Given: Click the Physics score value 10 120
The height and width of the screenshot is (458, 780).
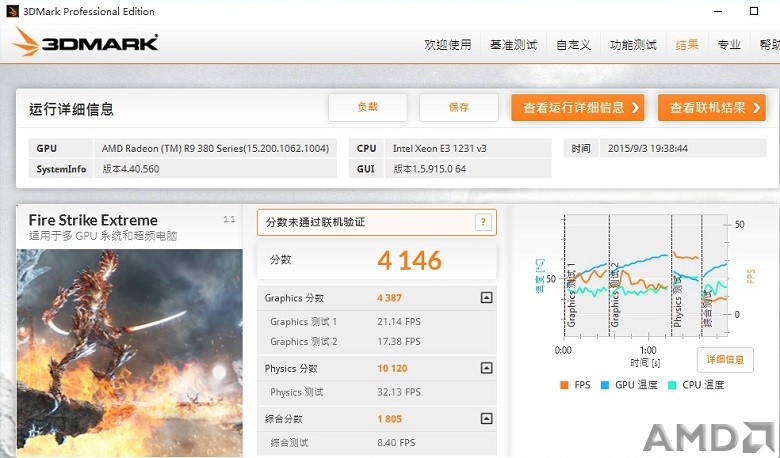Looking at the screenshot, I should 392,368.
